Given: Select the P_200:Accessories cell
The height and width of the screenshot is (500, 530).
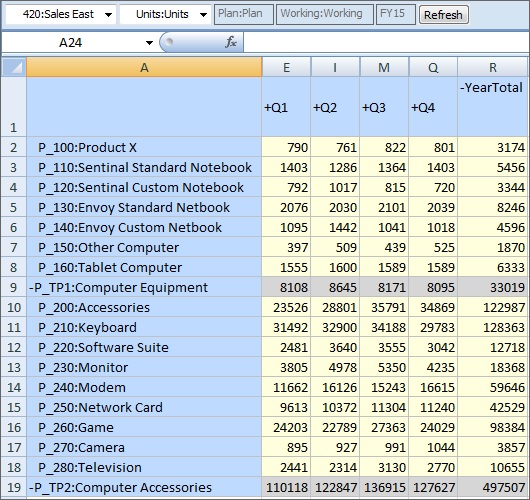Looking at the screenshot, I should pyautogui.click(x=144, y=307).
